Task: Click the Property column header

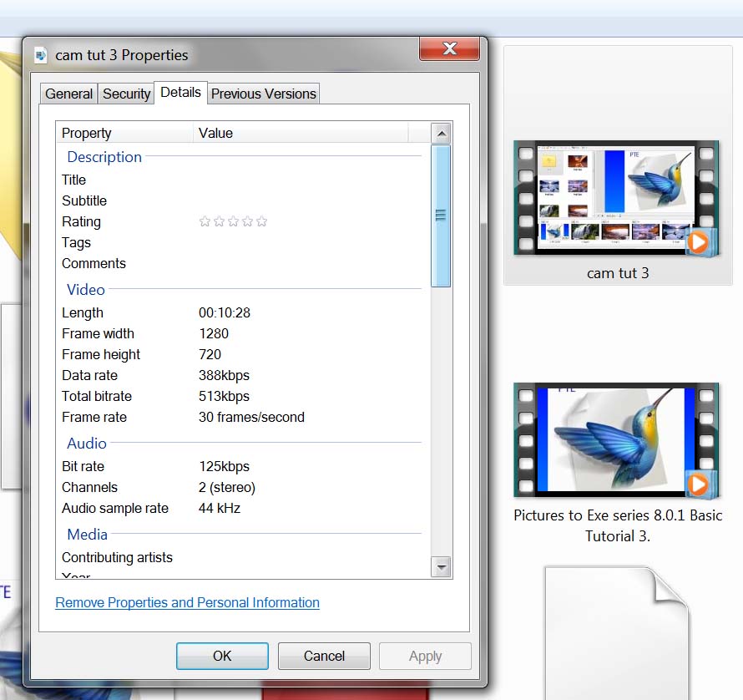Action: [125, 133]
